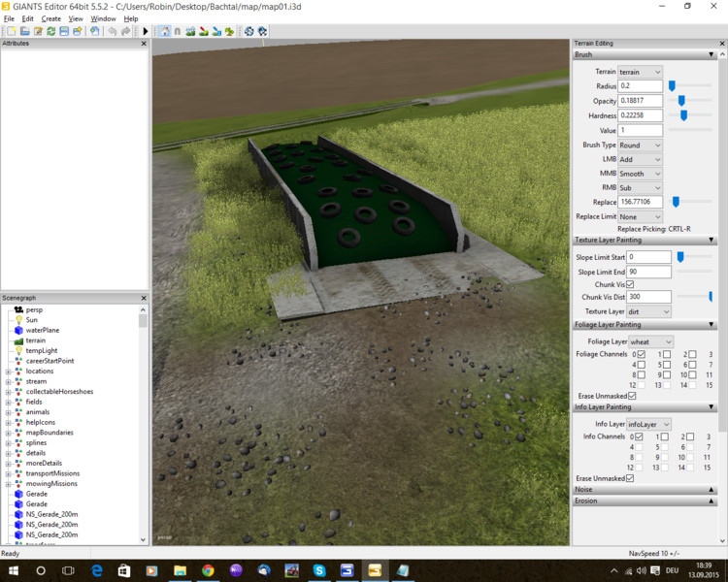
Task: Click the Undo arrow in toolbar
Action: (x=113, y=32)
